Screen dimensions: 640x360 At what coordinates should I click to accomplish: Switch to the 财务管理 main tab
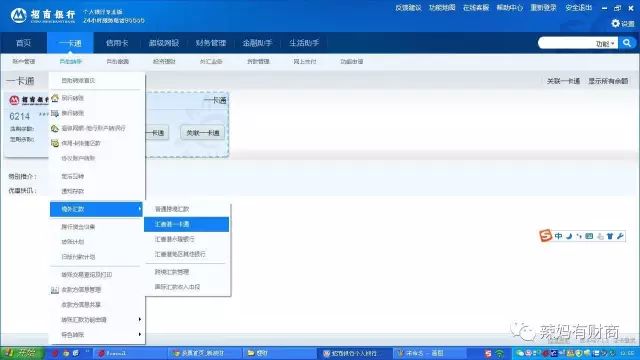[x=211, y=43]
